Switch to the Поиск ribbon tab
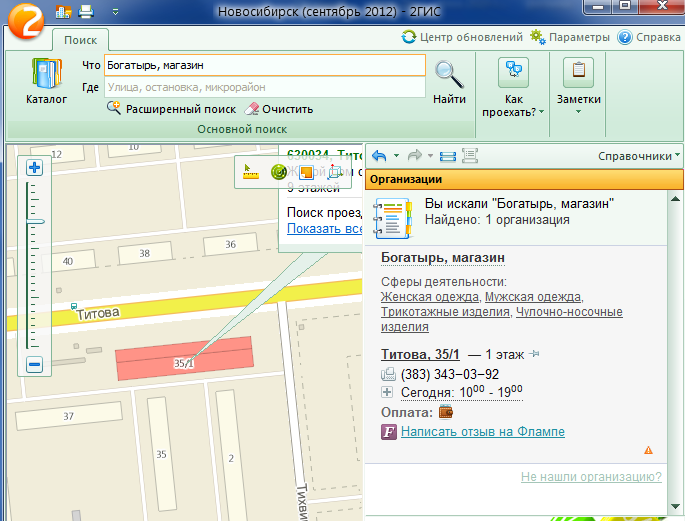Screen dimensions: 685x521 point(80,40)
